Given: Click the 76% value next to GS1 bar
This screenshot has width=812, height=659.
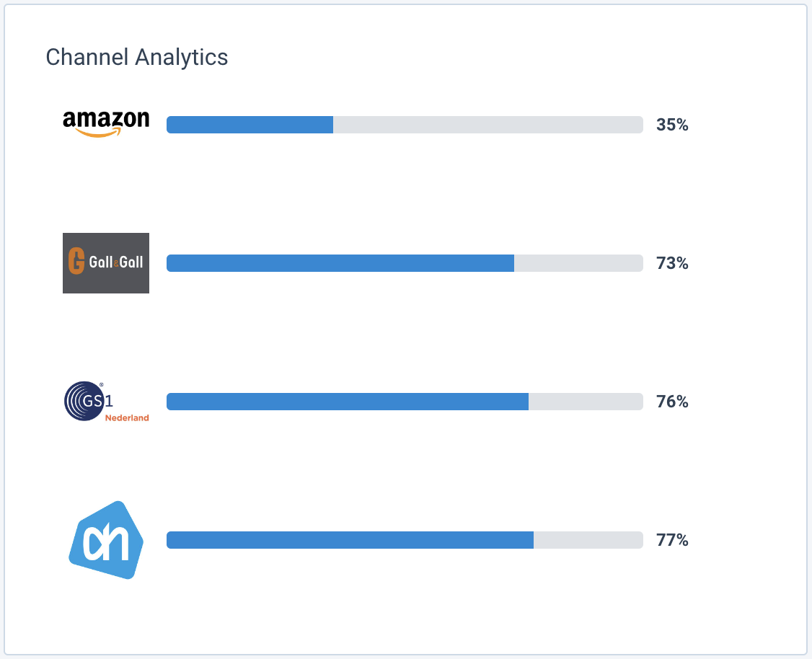Looking at the screenshot, I should click(x=672, y=402).
